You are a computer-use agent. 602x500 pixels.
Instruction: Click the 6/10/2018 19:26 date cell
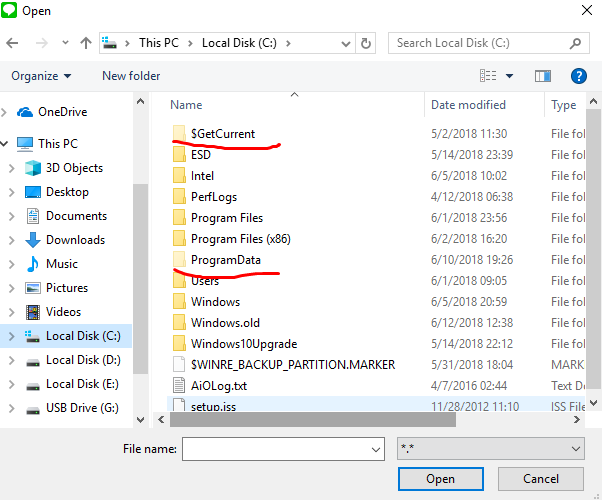[x=472, y=260]
